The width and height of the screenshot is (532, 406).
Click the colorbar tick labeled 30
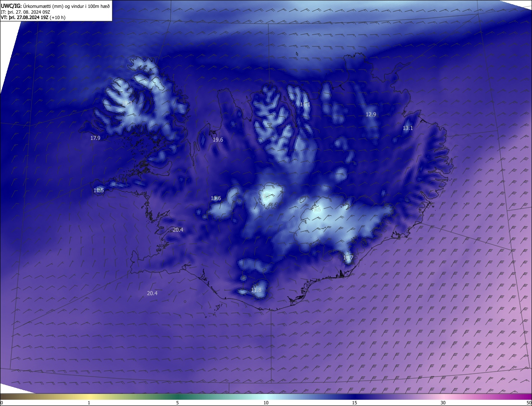pyautogui.click(x=443, y=403)
